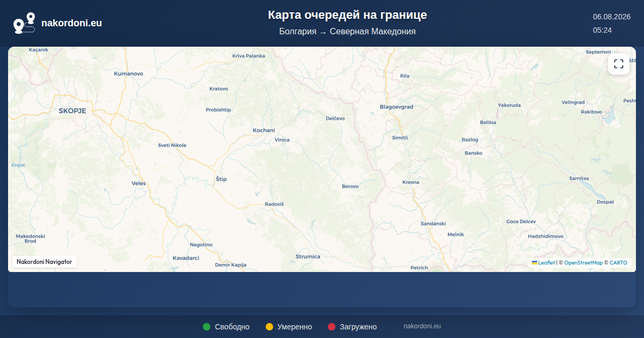Image resolution: width=644 pixels, height=338 pixels.
Task: Click the Negotino town label
Action: point(201,245)
